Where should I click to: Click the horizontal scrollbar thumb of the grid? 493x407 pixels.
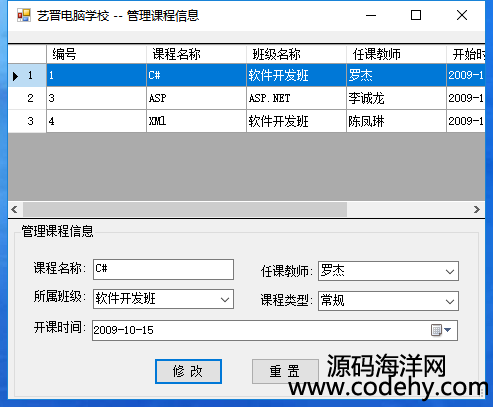point(185,210)
